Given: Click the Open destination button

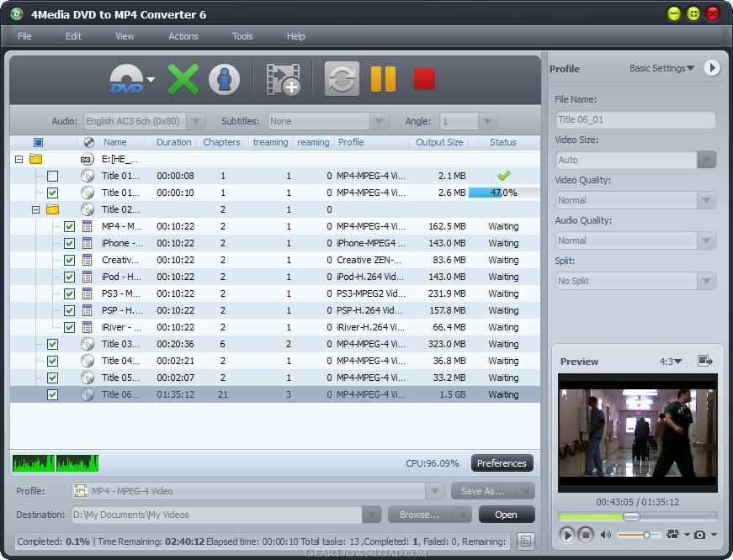Looking at the screenshot, I should coord(507,515).
